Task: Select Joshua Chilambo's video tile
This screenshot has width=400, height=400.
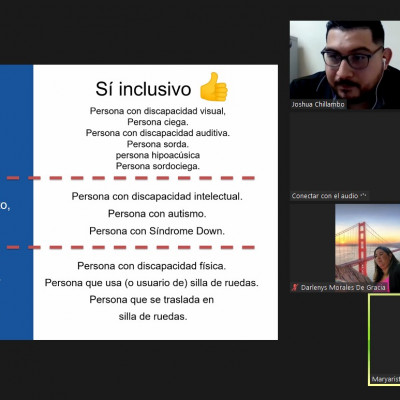Action: pyautogui.click(x=345, y=65)
